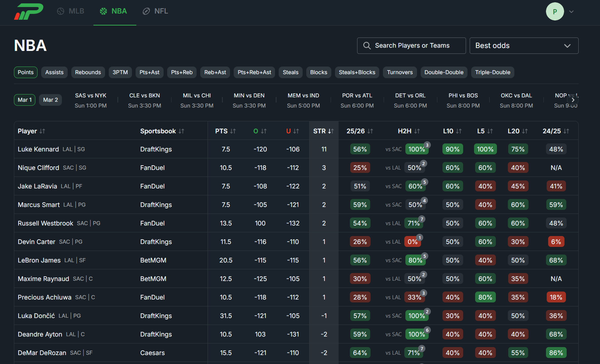Click the green and red P logo
This screenshot has width=600, height=364.
pos(29,11)
